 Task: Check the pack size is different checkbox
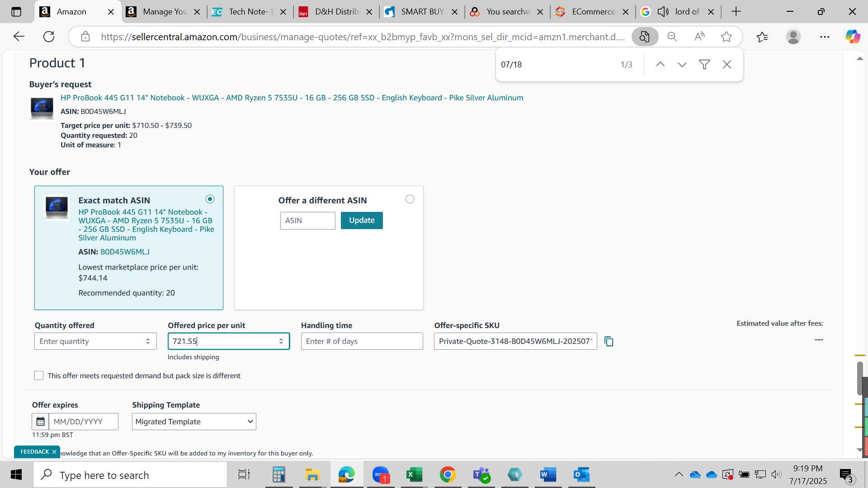[x=39, y=375]
